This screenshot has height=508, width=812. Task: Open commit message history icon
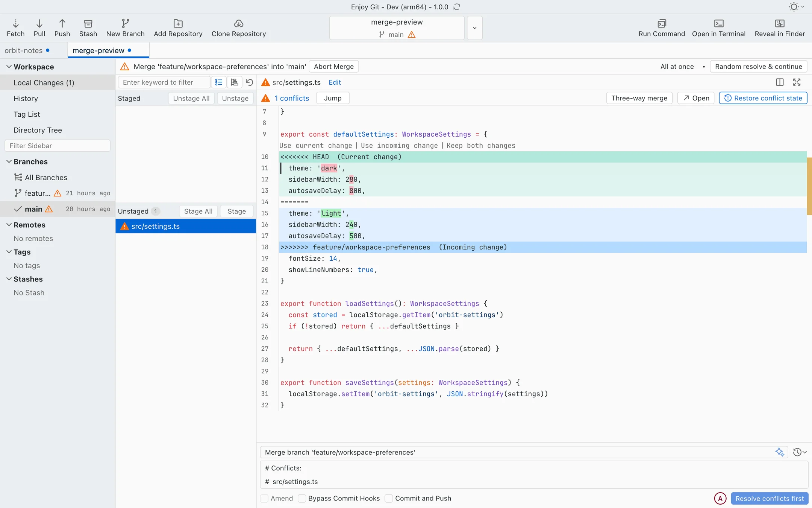coord(800,452)
